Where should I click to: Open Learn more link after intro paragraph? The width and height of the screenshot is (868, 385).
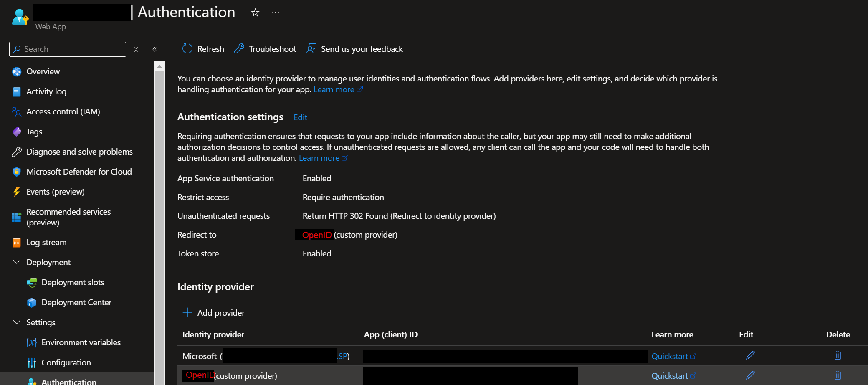tap(338, 90)
